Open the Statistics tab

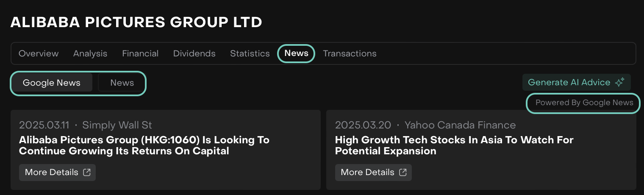(x=250, y=53)
